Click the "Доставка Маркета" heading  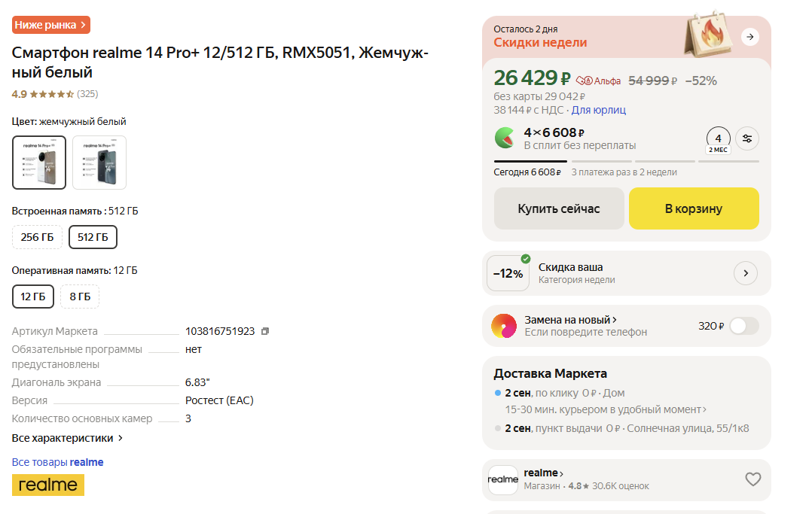(x=550, y=374)
